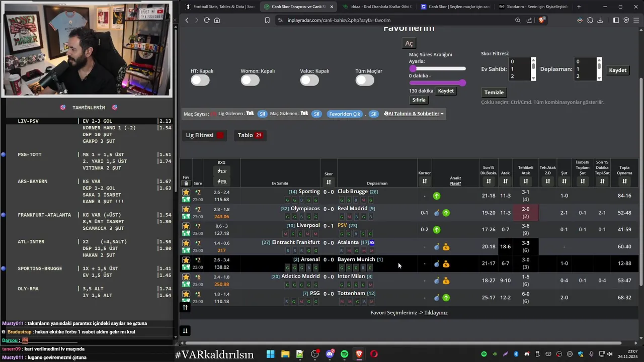Click trash icon under Fav header
The image size is (644, 362).
tap(186, 184)
